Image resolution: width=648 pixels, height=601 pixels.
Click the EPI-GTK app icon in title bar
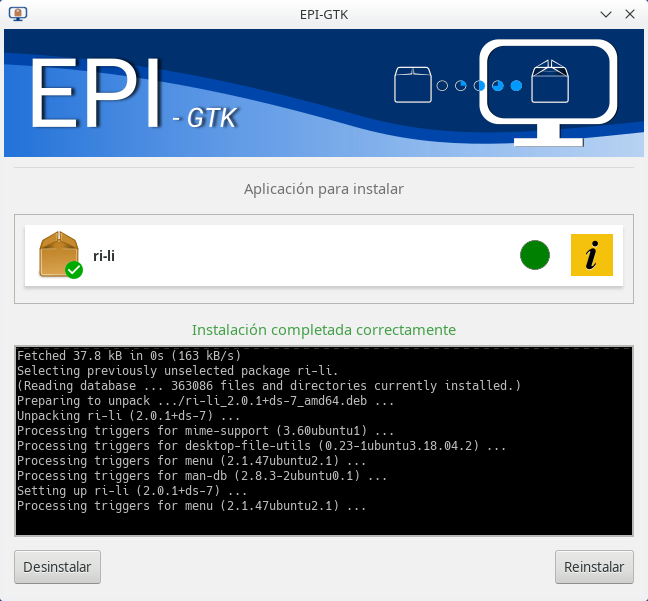point(18,14)
